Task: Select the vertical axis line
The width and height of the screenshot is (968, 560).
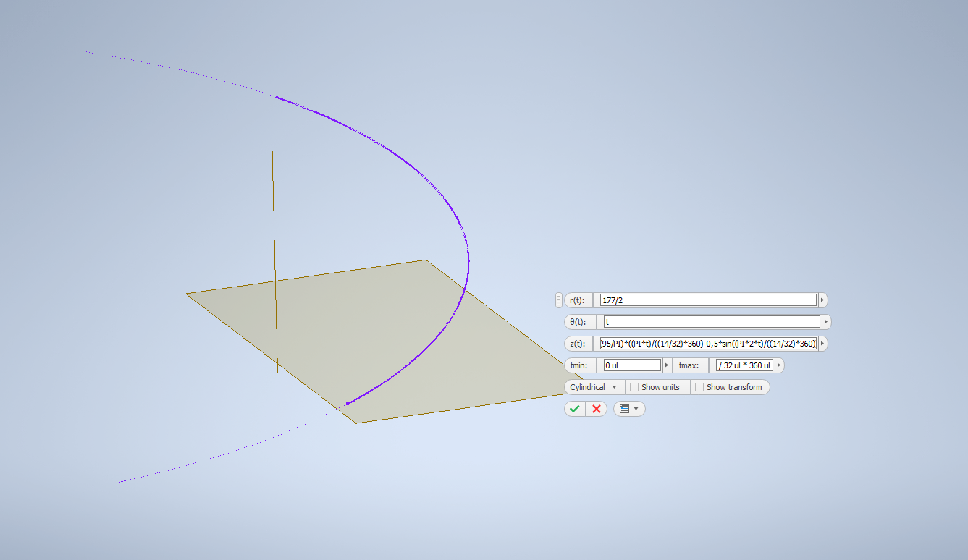Action: (x=274, y=253)
